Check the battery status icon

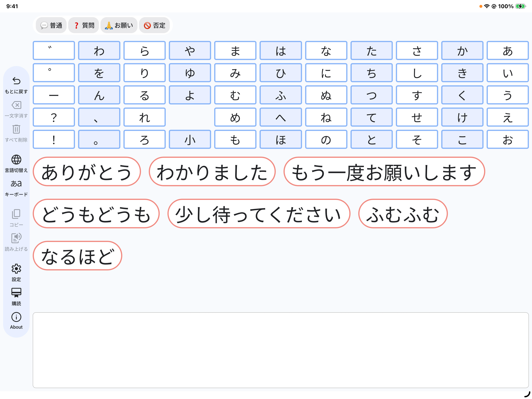(520, 6)
